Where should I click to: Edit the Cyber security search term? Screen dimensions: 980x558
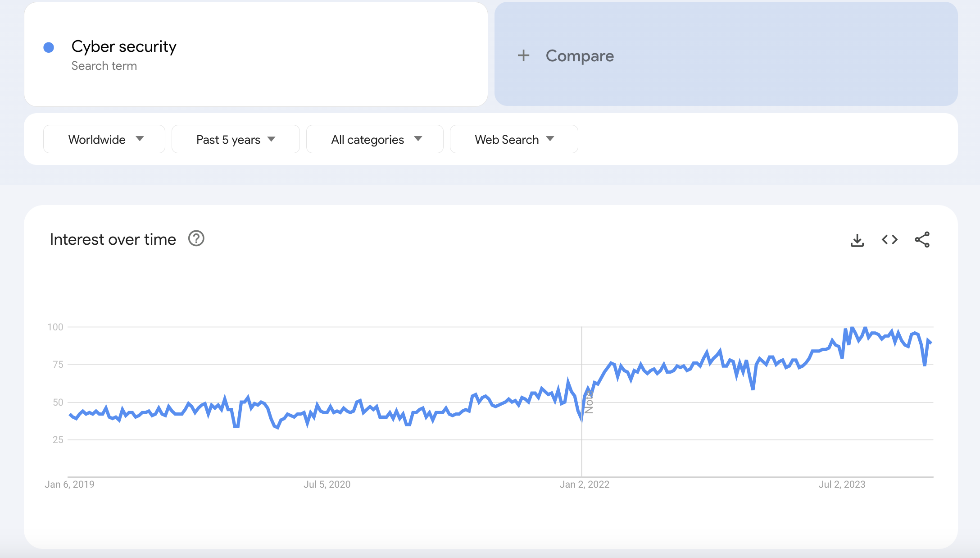coord(124,46)
